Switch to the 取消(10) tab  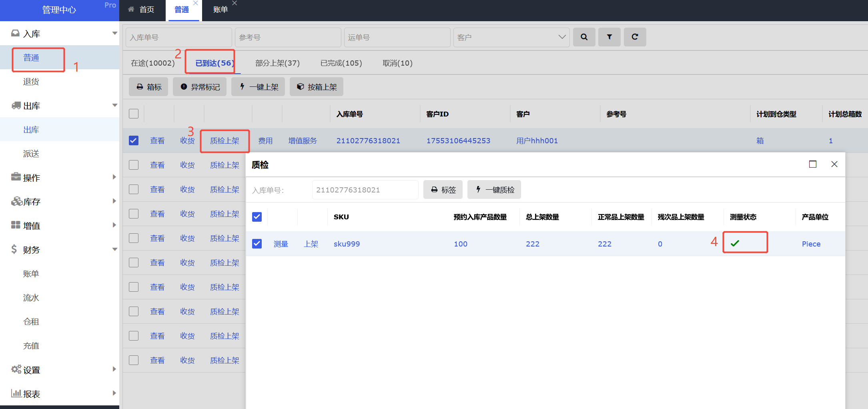pos(397,63)
